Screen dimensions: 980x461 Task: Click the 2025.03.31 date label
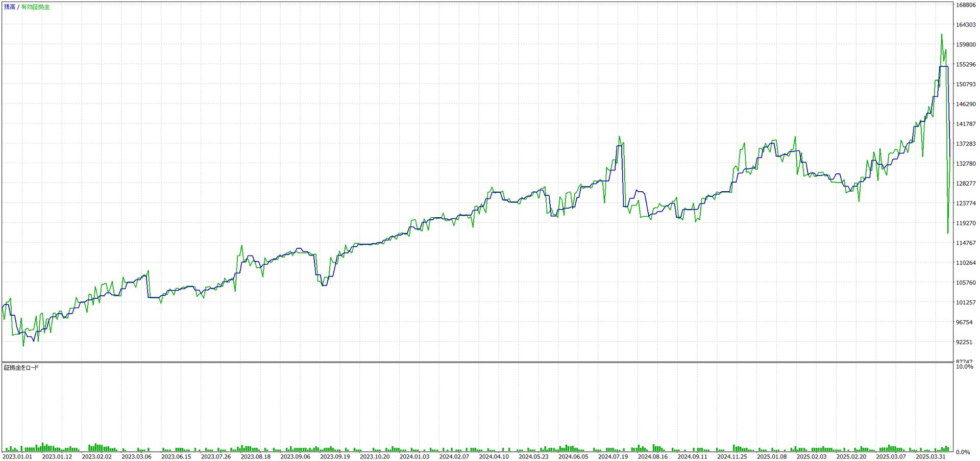click(x=930, y=456)
